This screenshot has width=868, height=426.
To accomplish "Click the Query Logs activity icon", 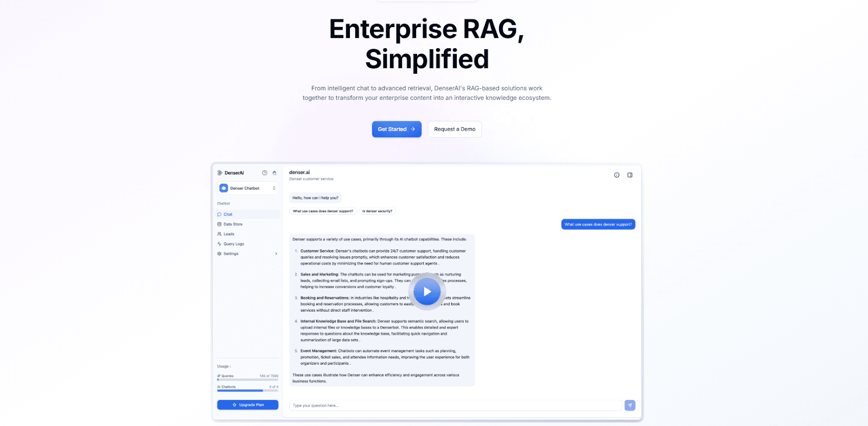I will (x=219, y=244).
